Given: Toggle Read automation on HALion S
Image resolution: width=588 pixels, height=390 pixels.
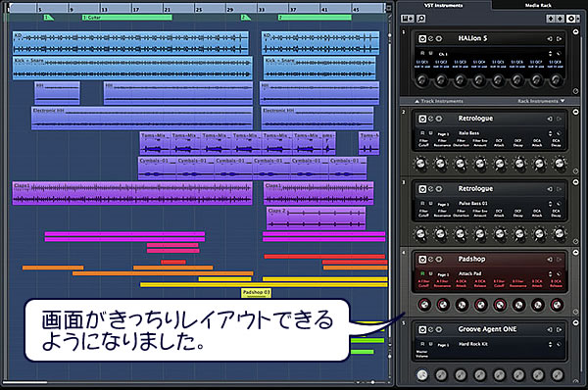Looking at the screenshot, I should tap(422, 53).
